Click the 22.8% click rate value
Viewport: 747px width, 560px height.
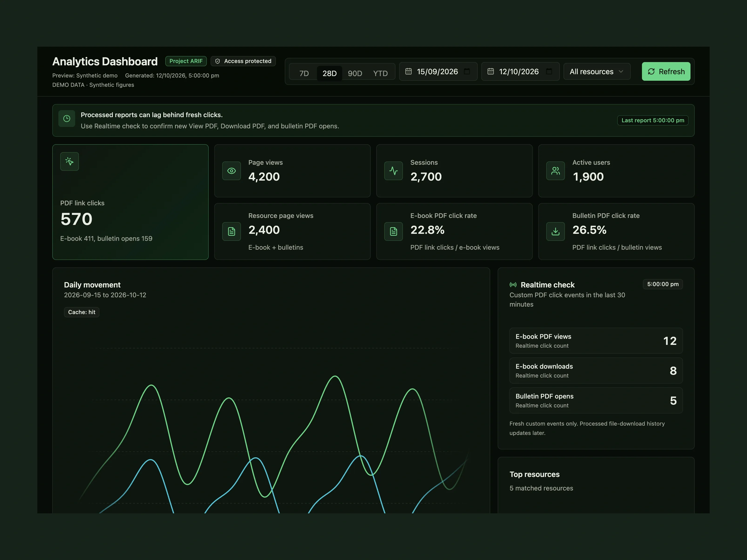(x=427, y=230)
